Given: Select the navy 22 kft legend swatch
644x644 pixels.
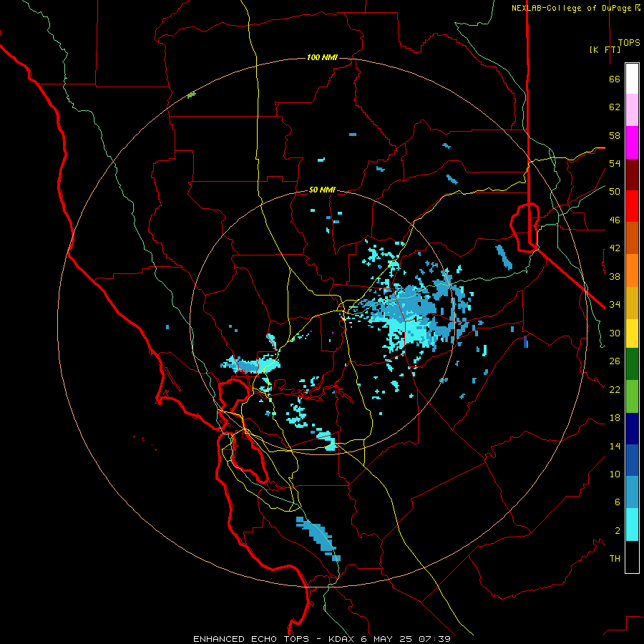Looking at the screenshot, I should (x=632, y=429).
